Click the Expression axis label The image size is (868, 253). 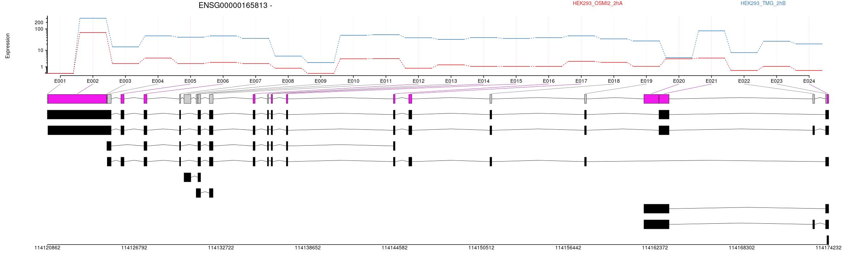point(8,46)
